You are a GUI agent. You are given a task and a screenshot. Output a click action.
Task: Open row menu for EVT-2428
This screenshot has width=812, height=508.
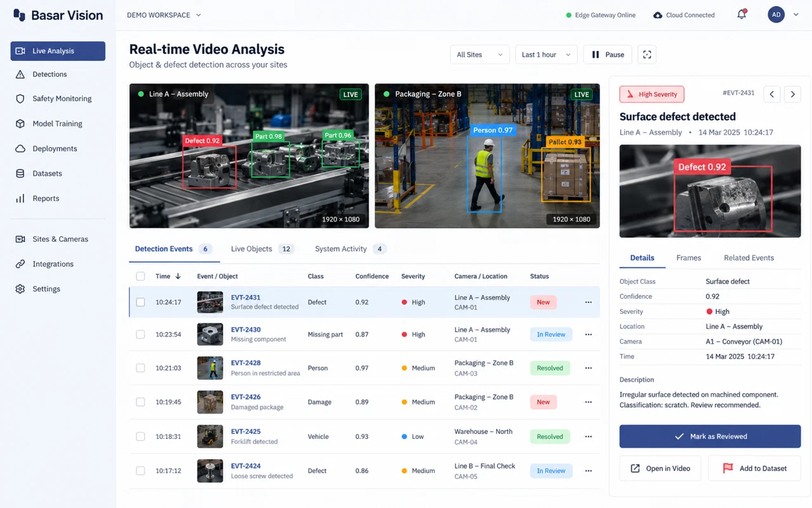pyautogui.click(x=588, y=368)
